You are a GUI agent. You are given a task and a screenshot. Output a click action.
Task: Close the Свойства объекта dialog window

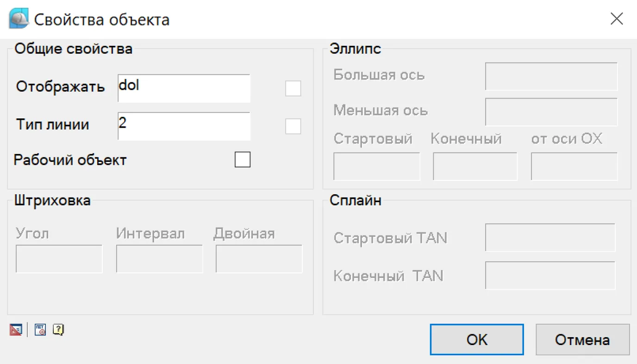click(617, 19)
